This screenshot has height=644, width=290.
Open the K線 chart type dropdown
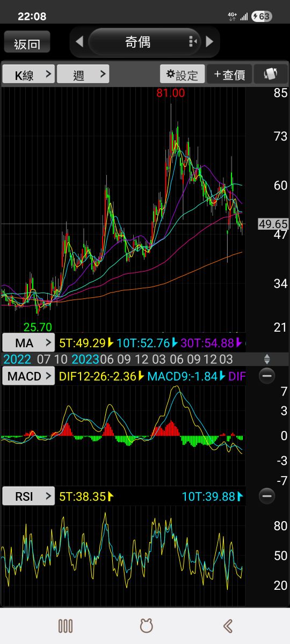pyautogui.click(x=28, y=74)
